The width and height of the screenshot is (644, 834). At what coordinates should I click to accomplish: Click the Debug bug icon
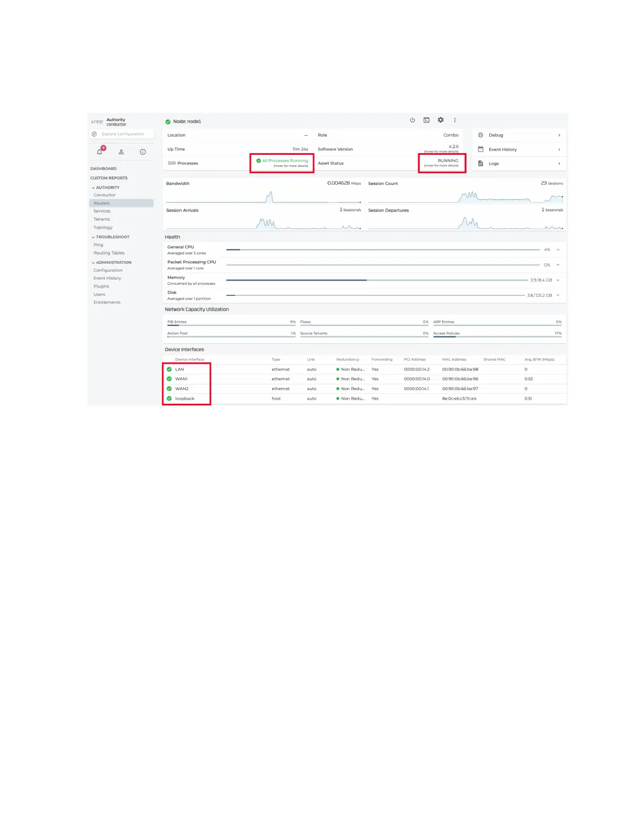point(480,135)
